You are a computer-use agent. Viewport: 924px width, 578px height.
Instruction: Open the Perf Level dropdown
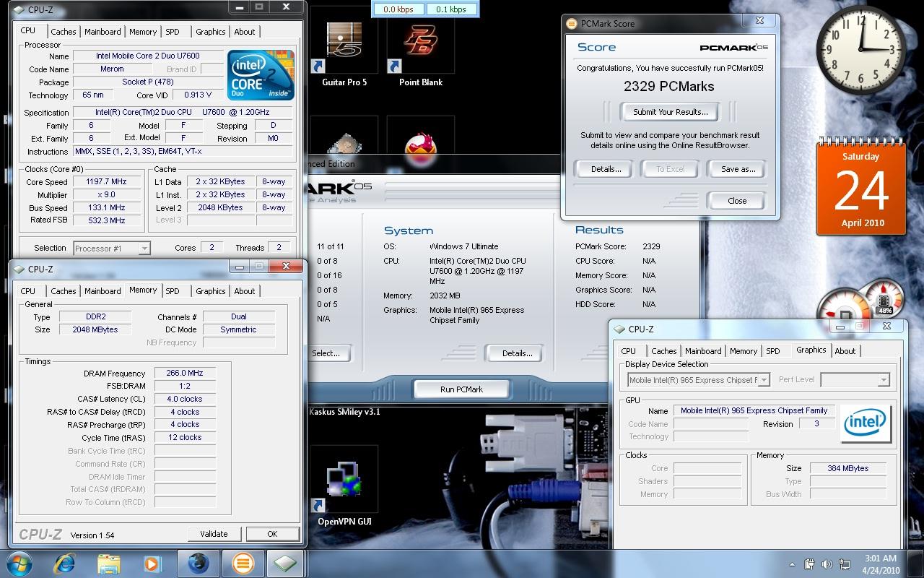[855, 379]
